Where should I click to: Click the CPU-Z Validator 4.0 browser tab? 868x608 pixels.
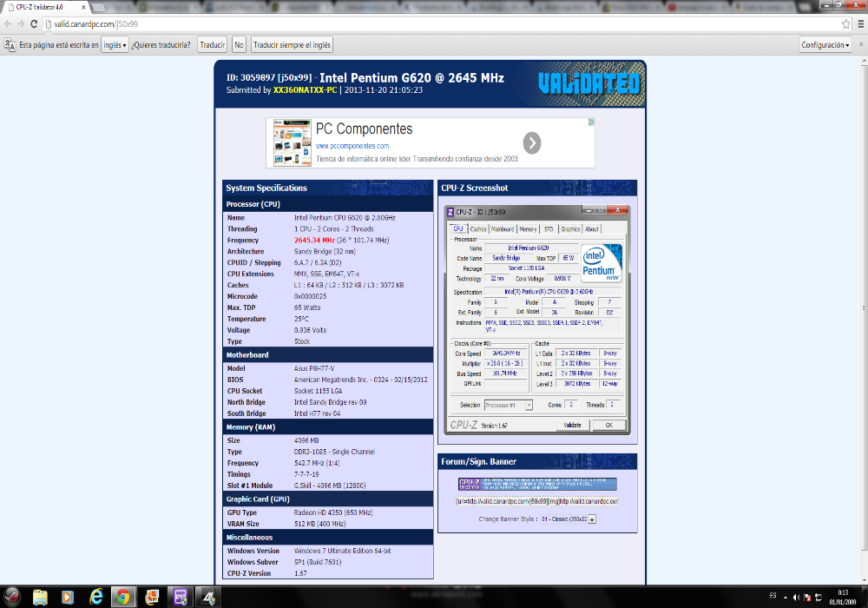tap(44, 7)
